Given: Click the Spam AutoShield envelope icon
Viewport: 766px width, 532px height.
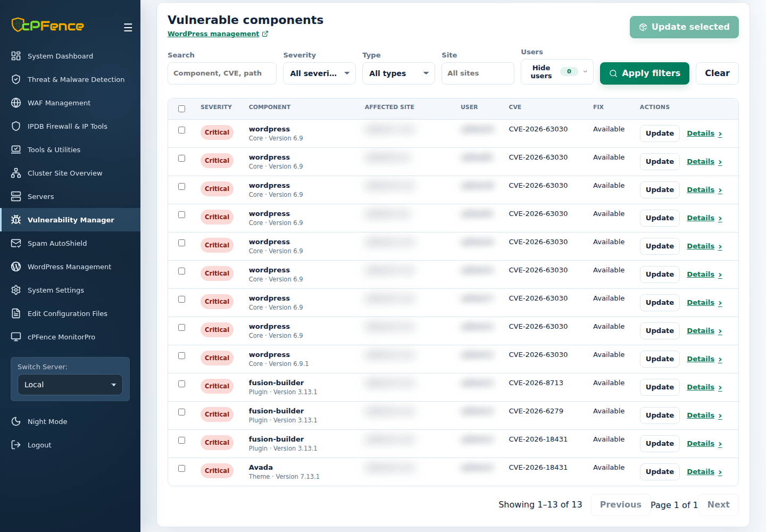Looking at the screenshot, I should click(16, 243).
